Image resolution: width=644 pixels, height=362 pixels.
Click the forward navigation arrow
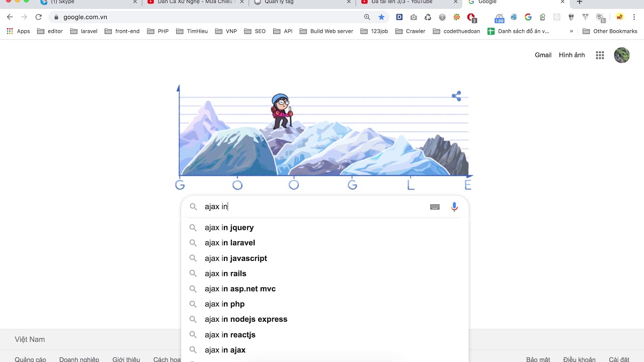tap(24, 17)
